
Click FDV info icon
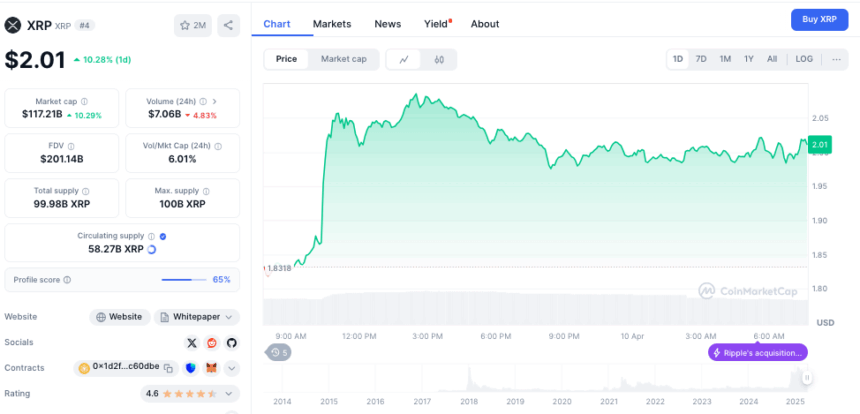(x=71, y=146)
